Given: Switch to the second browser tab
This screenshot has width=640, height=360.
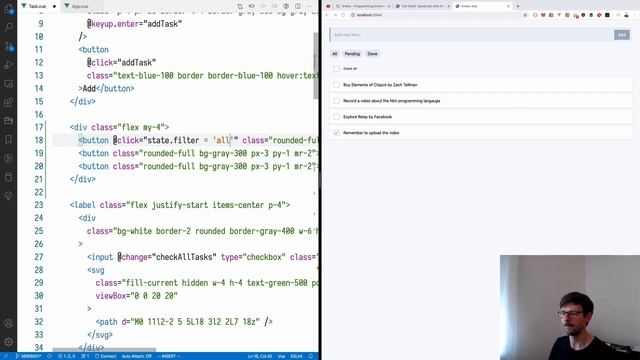Looking at the screenshot, I should [362, 6].
